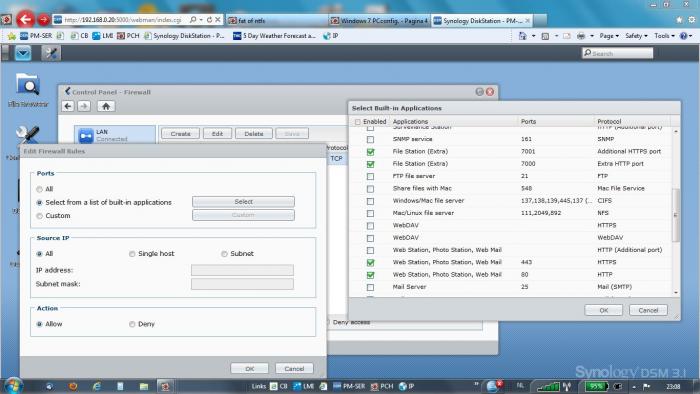This screenshot has height=394, width=700.
Task: Choose 'Allow' action radio
Action: click(x=39, y=324)
